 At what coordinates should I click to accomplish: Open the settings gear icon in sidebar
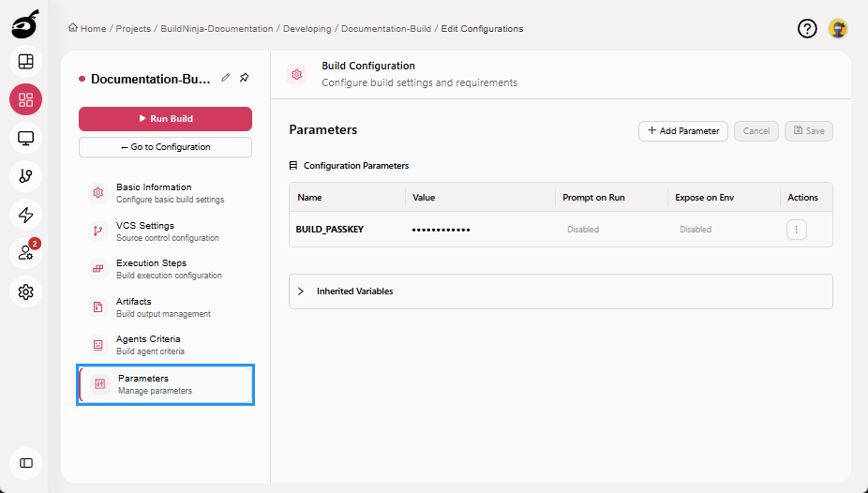point(25,291)
